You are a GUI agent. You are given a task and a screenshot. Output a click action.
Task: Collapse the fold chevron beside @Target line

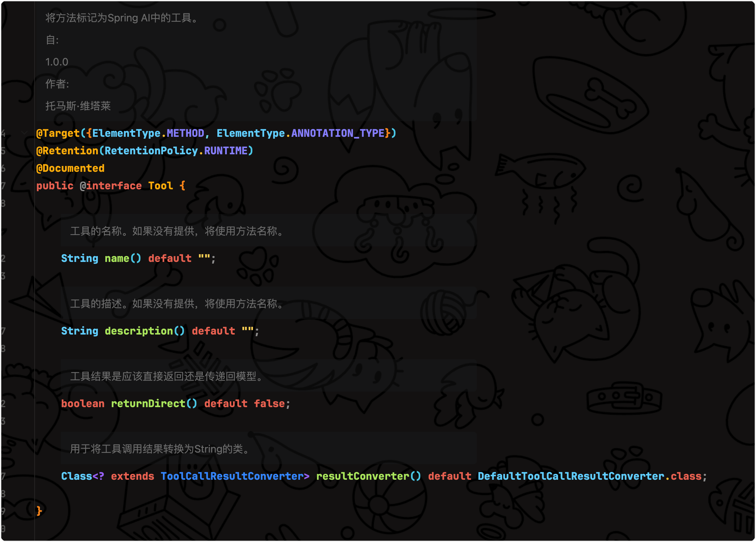coord(24,133)
